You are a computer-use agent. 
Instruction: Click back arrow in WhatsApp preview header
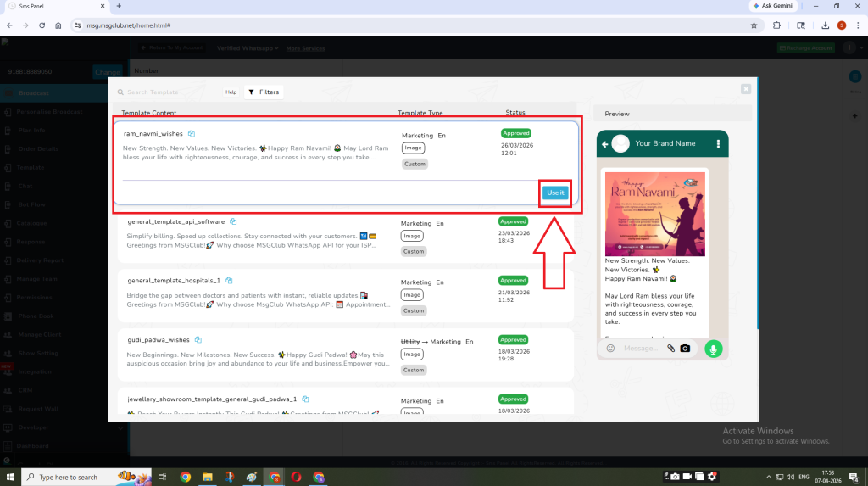coord(605,144)
